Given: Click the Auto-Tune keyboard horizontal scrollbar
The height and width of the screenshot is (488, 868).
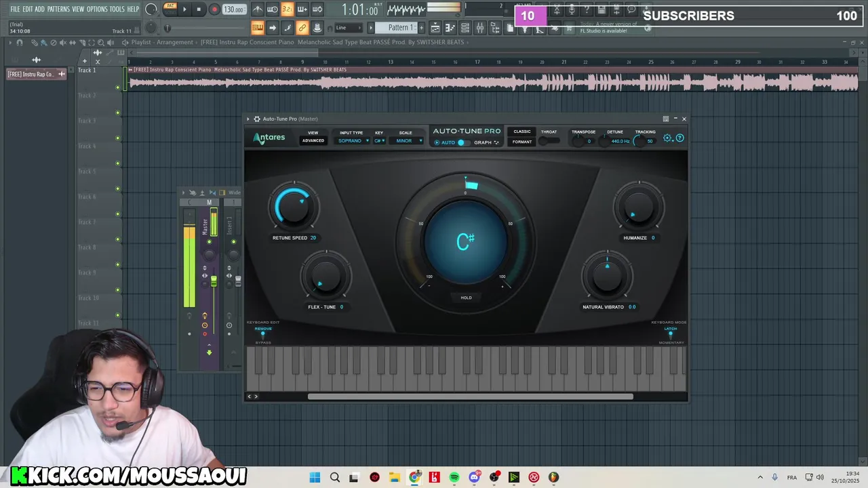Looking at the screenshot, I should (x=470, y=396).
